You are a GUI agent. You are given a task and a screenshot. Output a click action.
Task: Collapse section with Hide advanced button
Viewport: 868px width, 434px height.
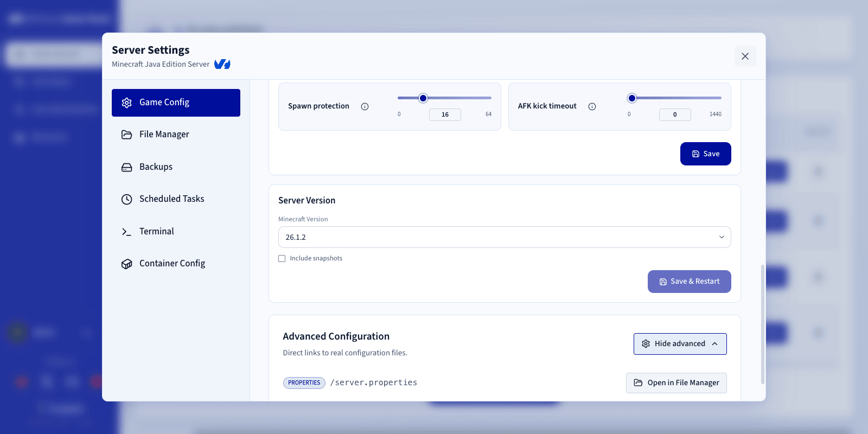pos(680,344)
